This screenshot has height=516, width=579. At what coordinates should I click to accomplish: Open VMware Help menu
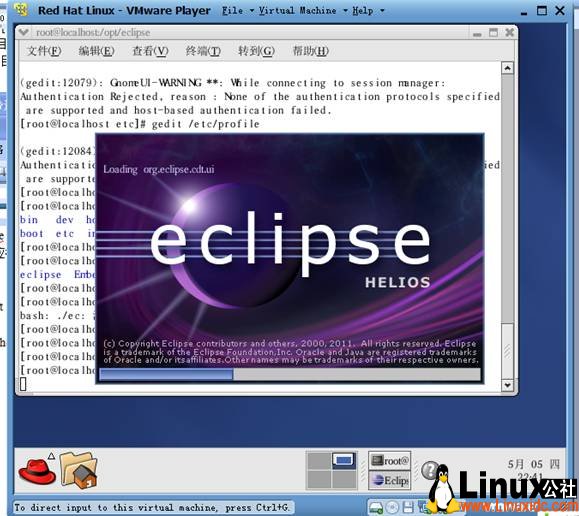(368, 10)
